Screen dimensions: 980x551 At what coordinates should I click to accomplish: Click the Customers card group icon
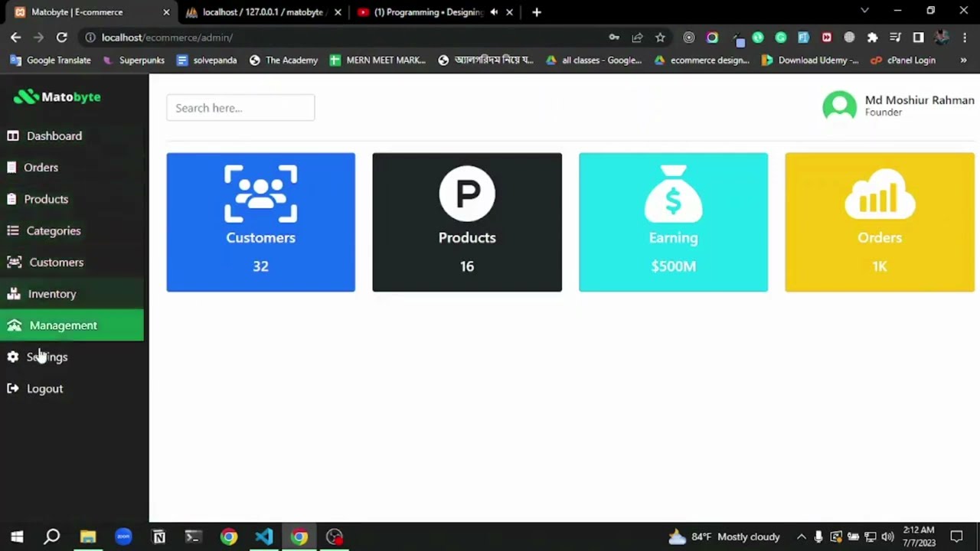click(x=260, y=194)
